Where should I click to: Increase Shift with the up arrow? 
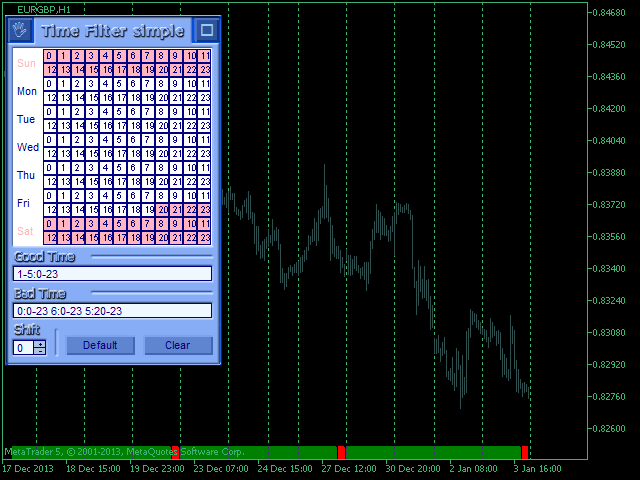coord(40,344)
